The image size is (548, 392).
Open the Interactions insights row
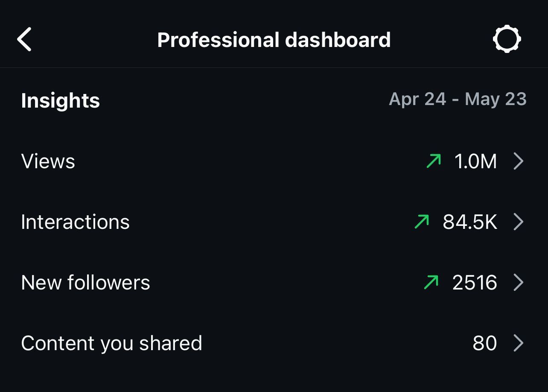[75, 222]
